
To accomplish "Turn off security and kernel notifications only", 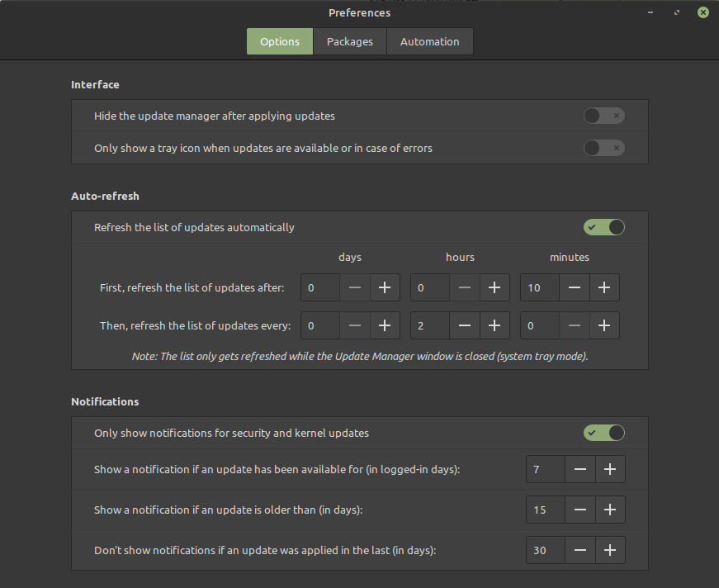I will (x=603, y=433).
